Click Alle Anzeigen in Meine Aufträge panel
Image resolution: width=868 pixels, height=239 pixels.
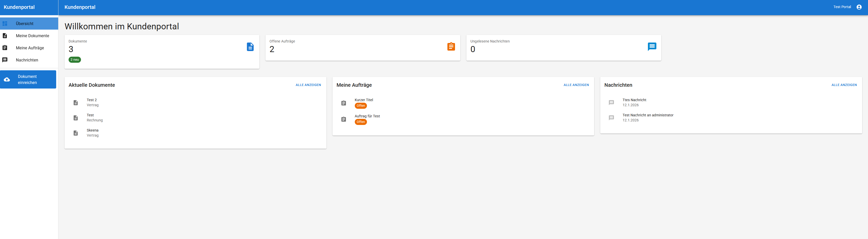point(576,85)
